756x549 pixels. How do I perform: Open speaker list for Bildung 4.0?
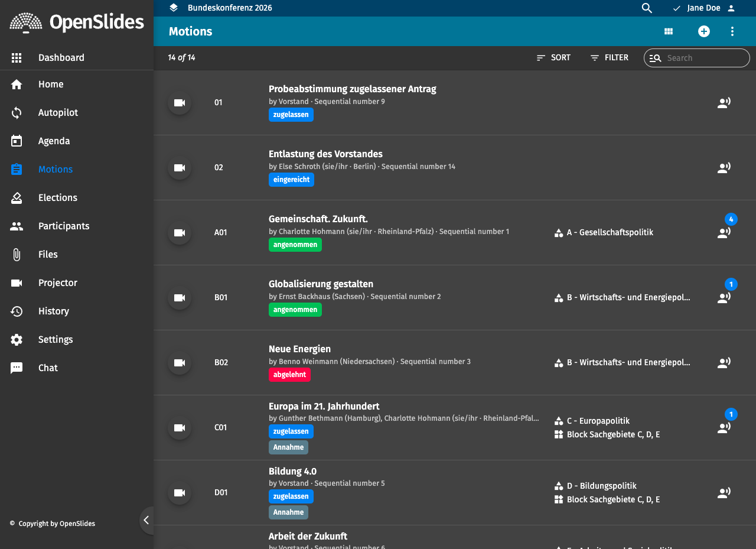724,493
